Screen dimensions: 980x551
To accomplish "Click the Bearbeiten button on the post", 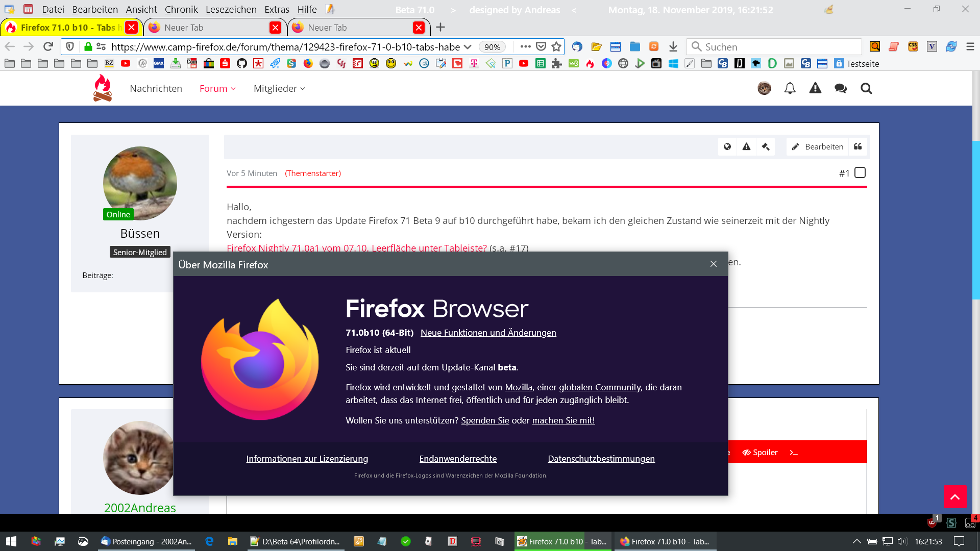I will 817,146.
